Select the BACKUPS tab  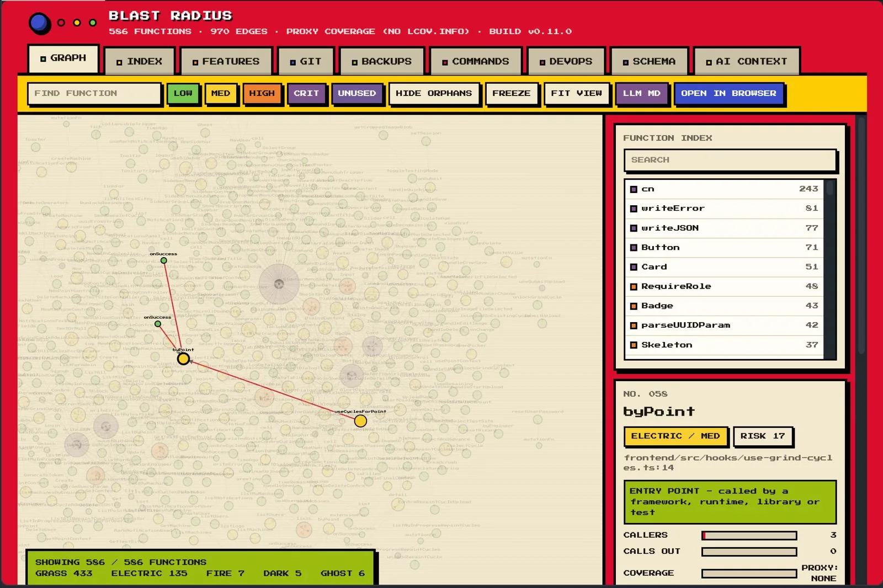(x=381, y=61)
